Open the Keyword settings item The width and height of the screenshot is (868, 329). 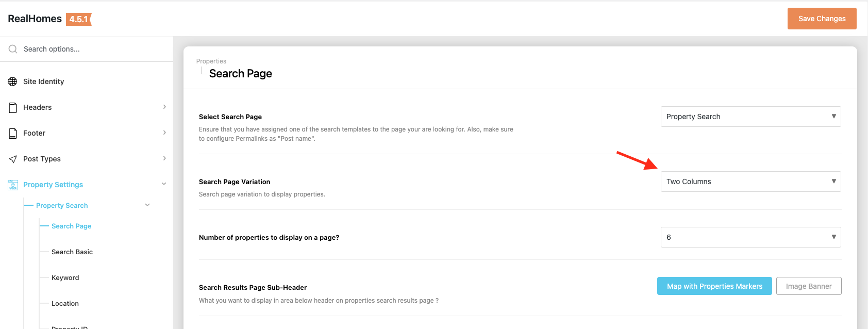(65, 277)
